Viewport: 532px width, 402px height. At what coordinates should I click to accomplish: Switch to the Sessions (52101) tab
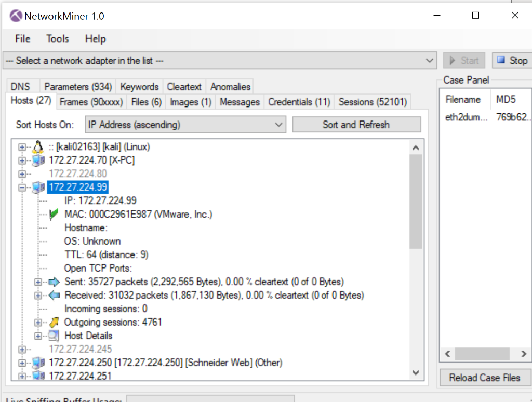coord(373,102)
